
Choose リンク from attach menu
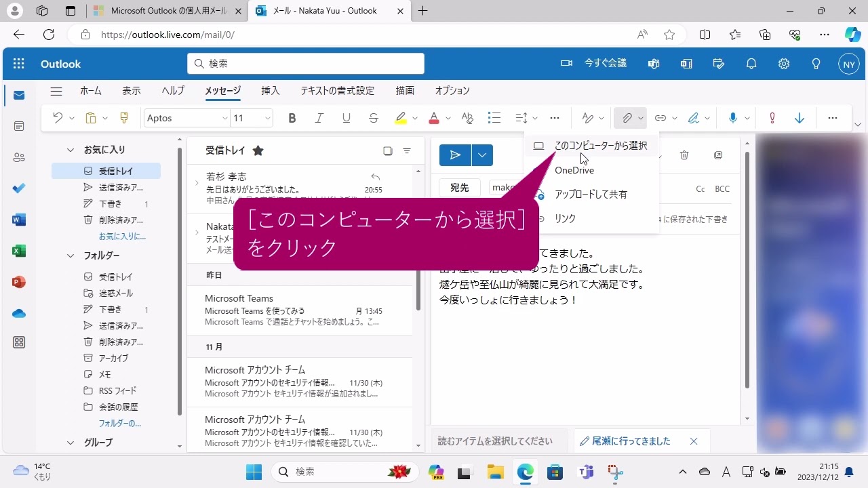click(x=591, y=218)
